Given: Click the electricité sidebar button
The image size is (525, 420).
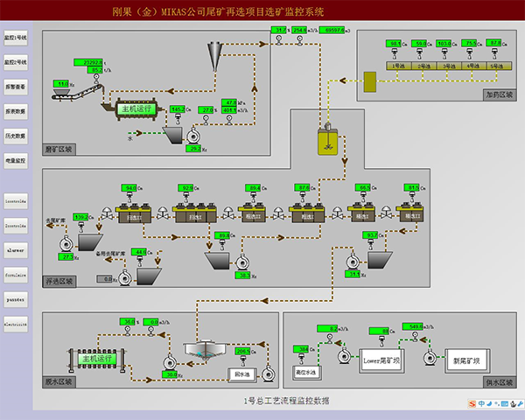Looking at the screenshot, I should coord(15,324).
